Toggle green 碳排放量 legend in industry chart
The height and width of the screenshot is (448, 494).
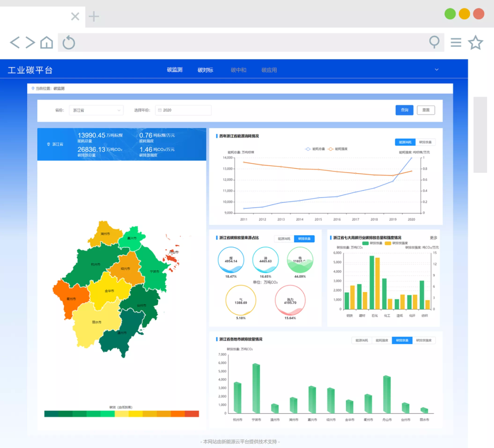click(x=372, y=243)
